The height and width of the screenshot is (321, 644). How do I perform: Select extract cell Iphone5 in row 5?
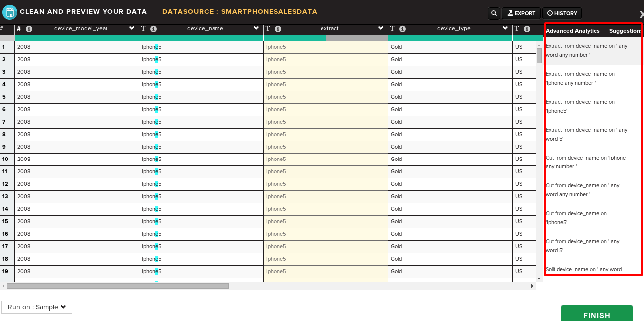click(x=326, y=97)
